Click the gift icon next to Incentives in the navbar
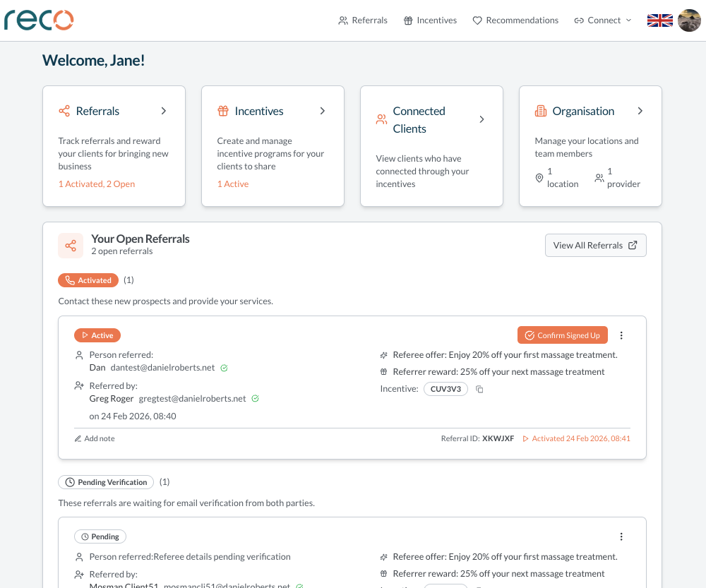This screenshot has height=588, width=706. [x=407, y=20]
